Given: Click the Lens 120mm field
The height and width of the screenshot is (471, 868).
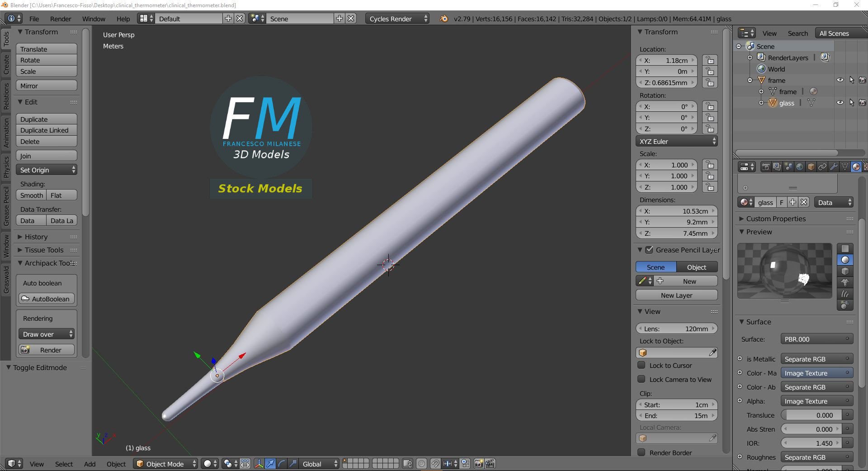Looking at the screenshot, I should [x=677, y=328].
